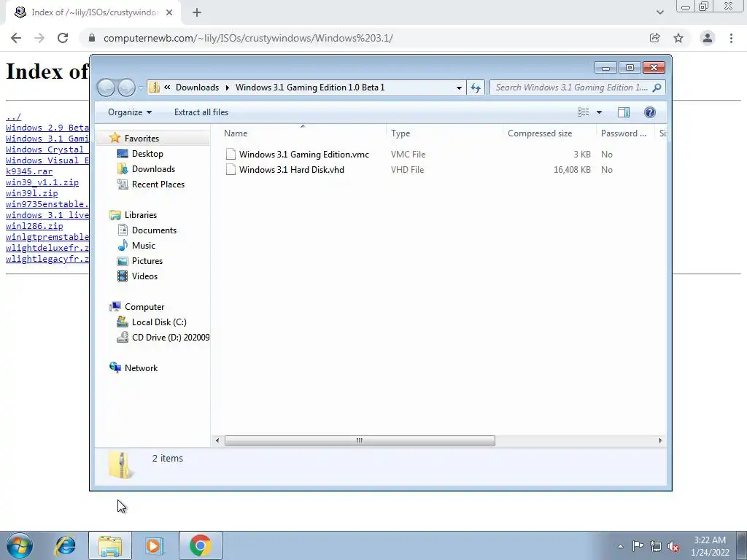The width and height of the screenshot is (747, 560).
Task: Sort by the Type column header
Action: pos(444,133)
